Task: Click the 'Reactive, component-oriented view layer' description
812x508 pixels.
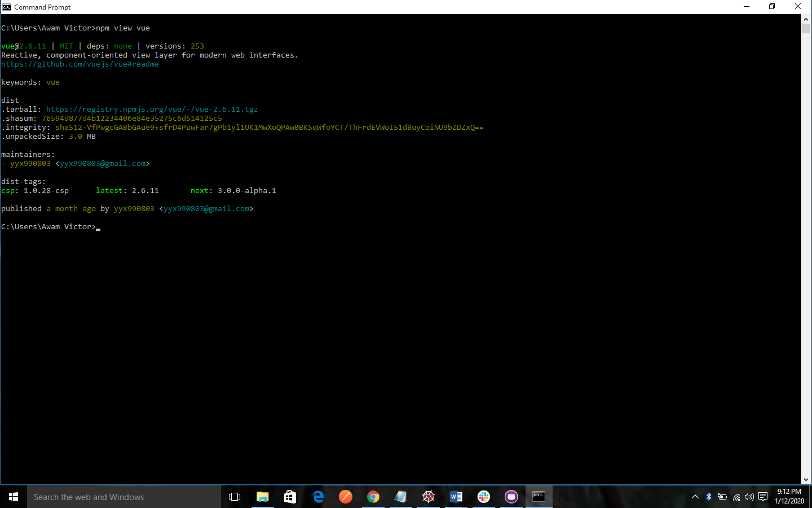Action: tap(150, 55)
